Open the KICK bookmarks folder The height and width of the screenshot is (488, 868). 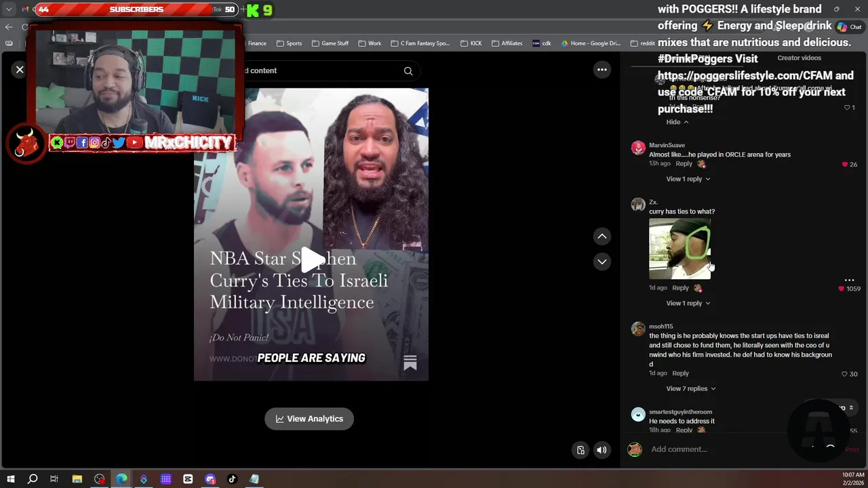click(471, 43)
